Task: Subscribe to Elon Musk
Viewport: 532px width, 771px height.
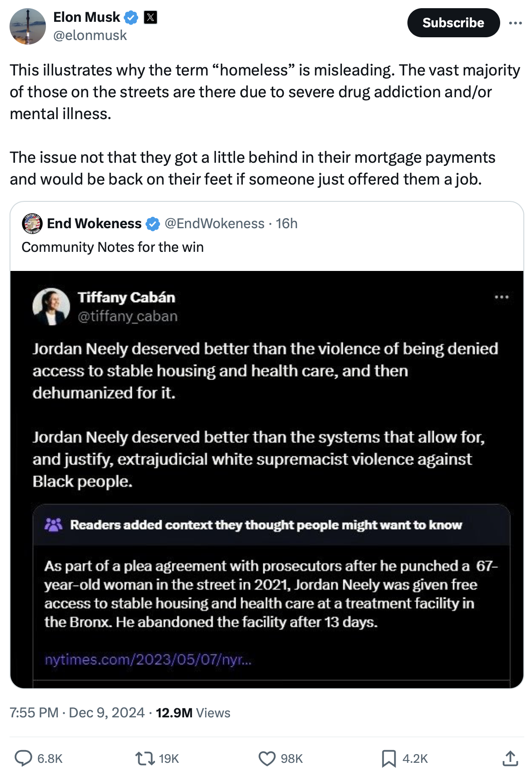Action: point(453,23)
